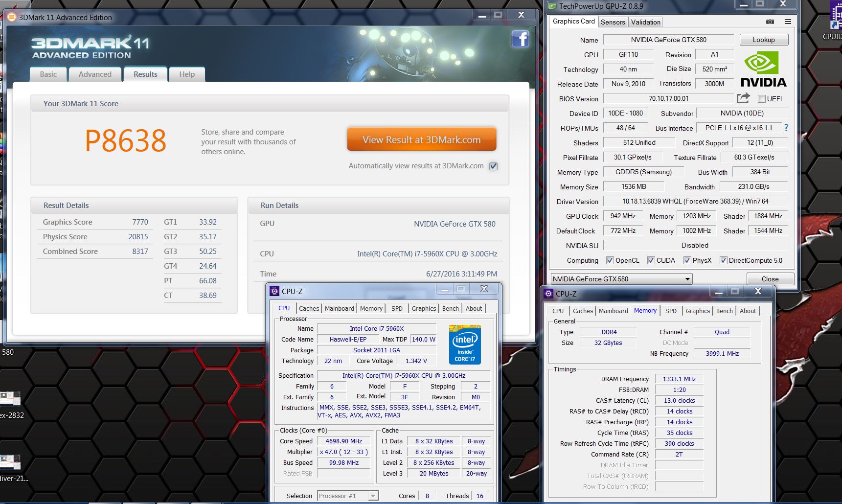Click Physics Score 20815 row
This screenshot has height=504, width=842.
pos(95,236)
